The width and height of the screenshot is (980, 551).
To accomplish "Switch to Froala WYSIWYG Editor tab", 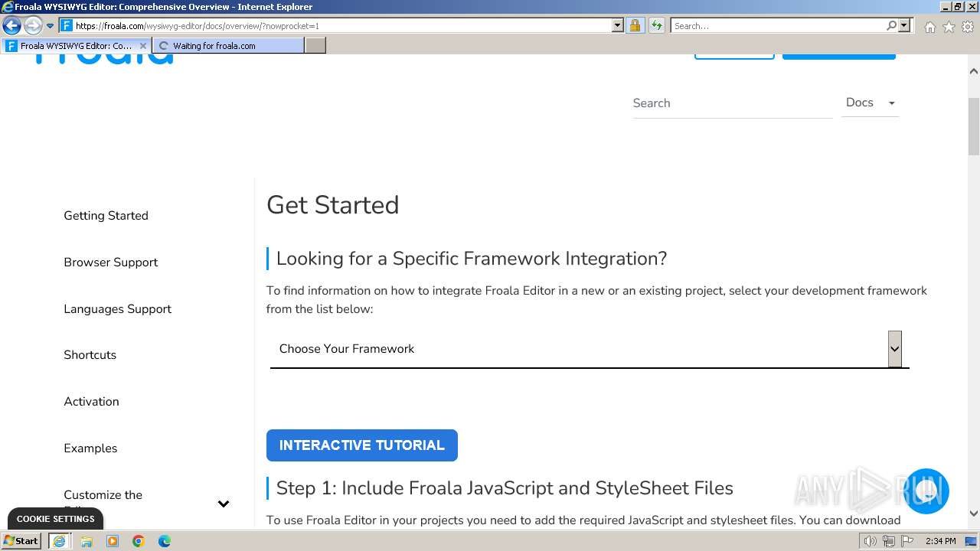I will pyautogui.click(x=75, y=45).
